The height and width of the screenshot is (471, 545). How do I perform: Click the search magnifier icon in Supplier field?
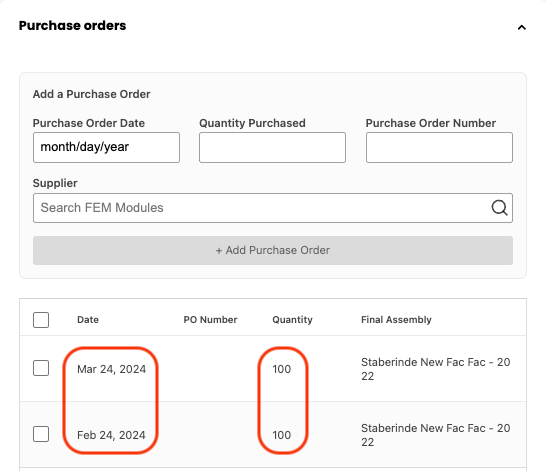499,208
